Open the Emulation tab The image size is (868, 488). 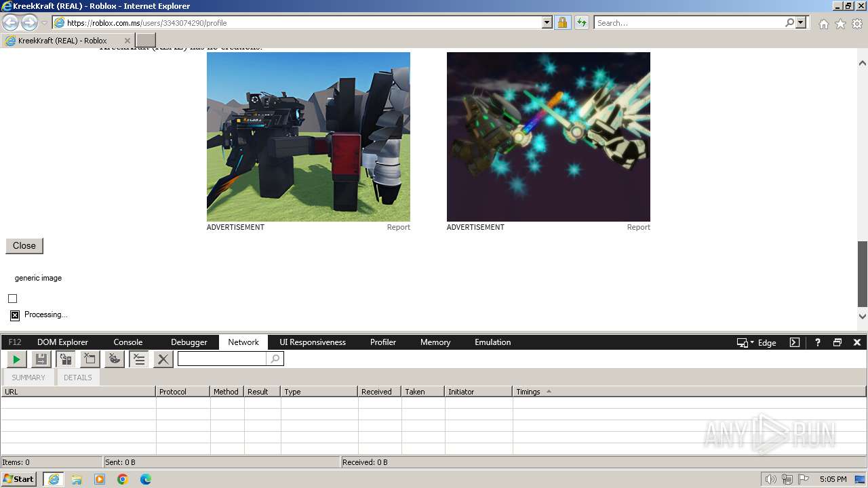click(x=493, y=342)
